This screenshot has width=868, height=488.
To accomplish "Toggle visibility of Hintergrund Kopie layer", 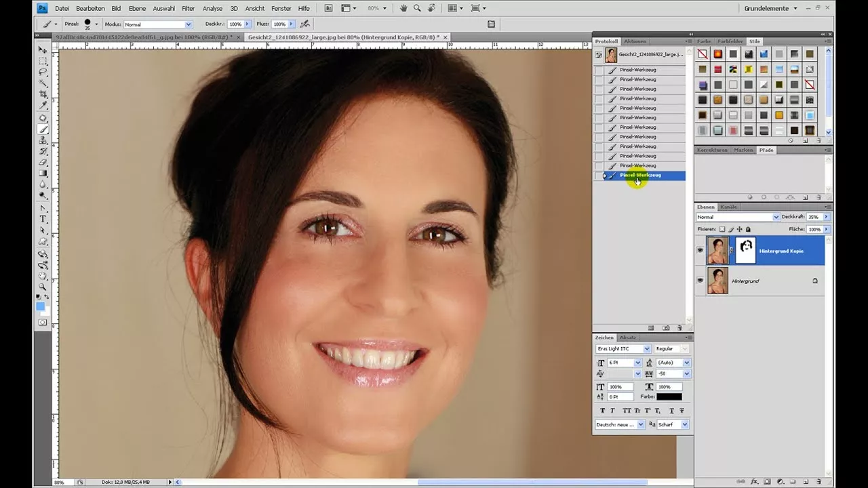I will tap(700, 250).
